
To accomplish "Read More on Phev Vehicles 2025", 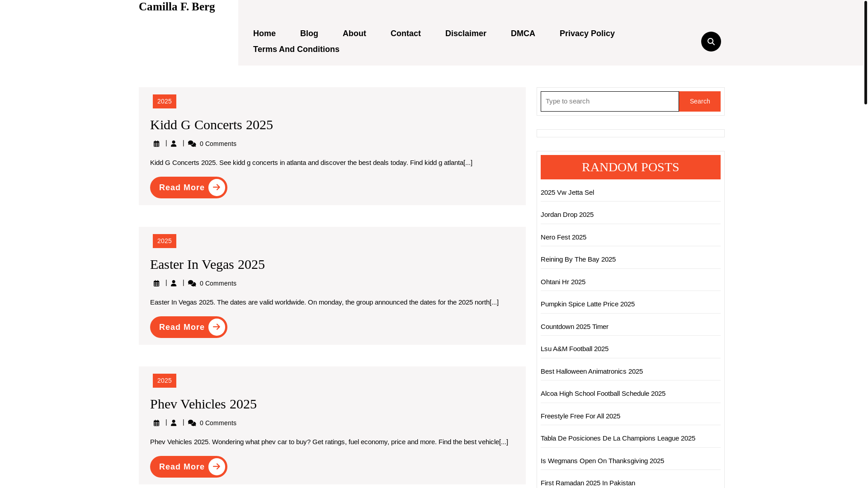I will click(189, 467).
